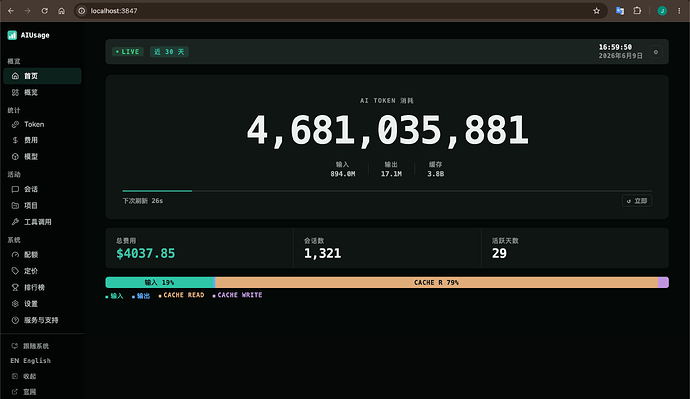Toggle the LIVE status badge

pyautogui.click(x=128, y=52)
